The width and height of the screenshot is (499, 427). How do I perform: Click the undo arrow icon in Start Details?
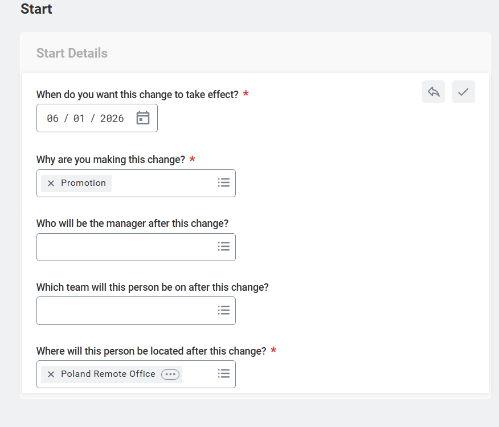point(433,92)
